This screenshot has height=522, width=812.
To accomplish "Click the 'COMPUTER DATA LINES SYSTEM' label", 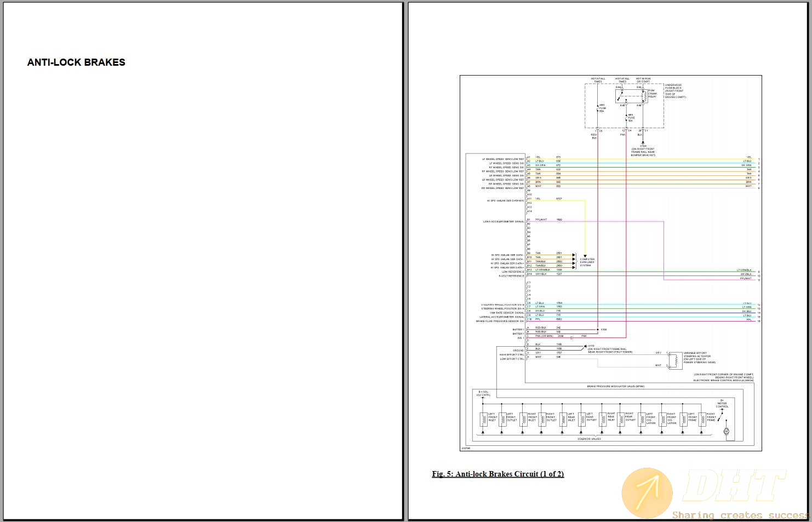I will click(x=587, y=262).
